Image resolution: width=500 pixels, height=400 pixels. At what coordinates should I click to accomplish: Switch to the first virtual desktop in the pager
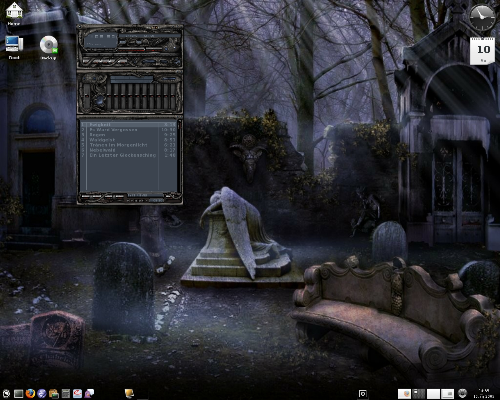tap(404, 394)
